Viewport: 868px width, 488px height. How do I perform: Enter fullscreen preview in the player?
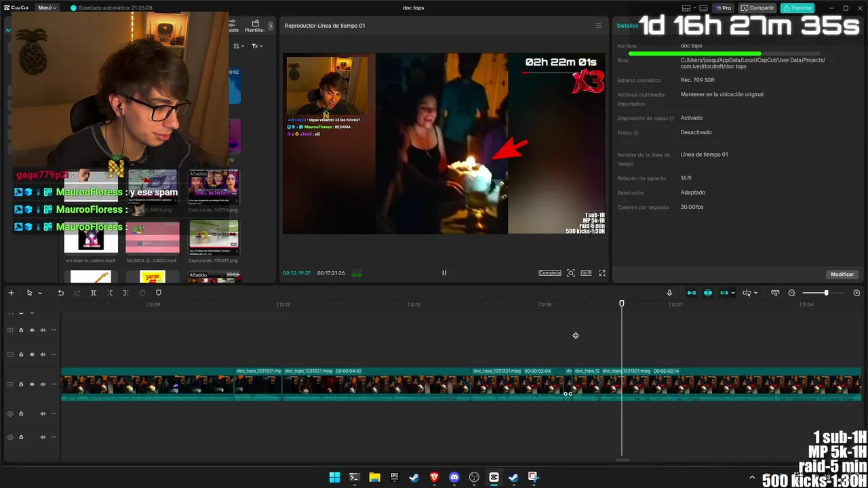[602, 273]
